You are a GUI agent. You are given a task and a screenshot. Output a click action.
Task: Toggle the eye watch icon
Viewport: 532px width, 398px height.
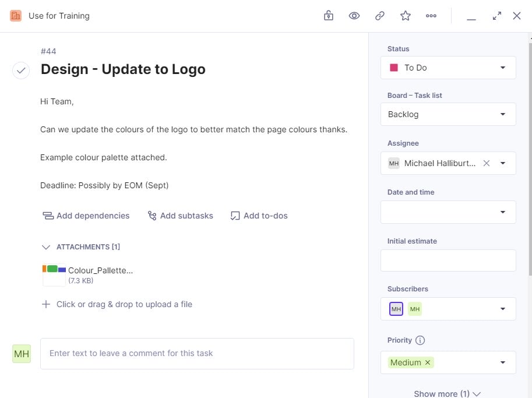[354, 16]
